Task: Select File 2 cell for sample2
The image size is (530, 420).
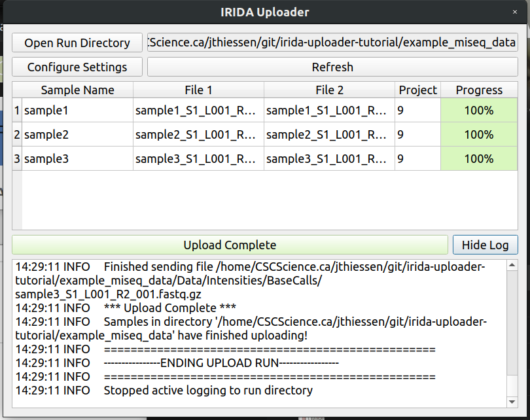Action: (329, 135)
